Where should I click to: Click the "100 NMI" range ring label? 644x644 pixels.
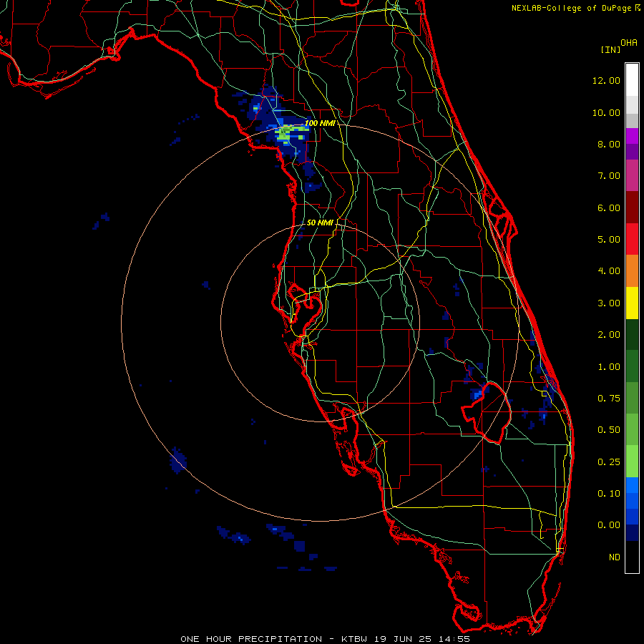coord(320,123)
